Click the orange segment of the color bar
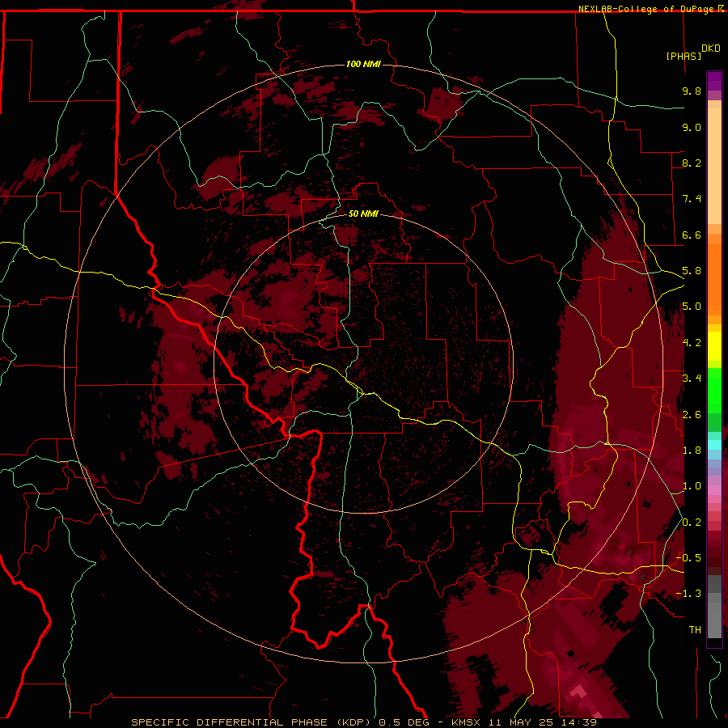728x728 pixels. point(714,278)
